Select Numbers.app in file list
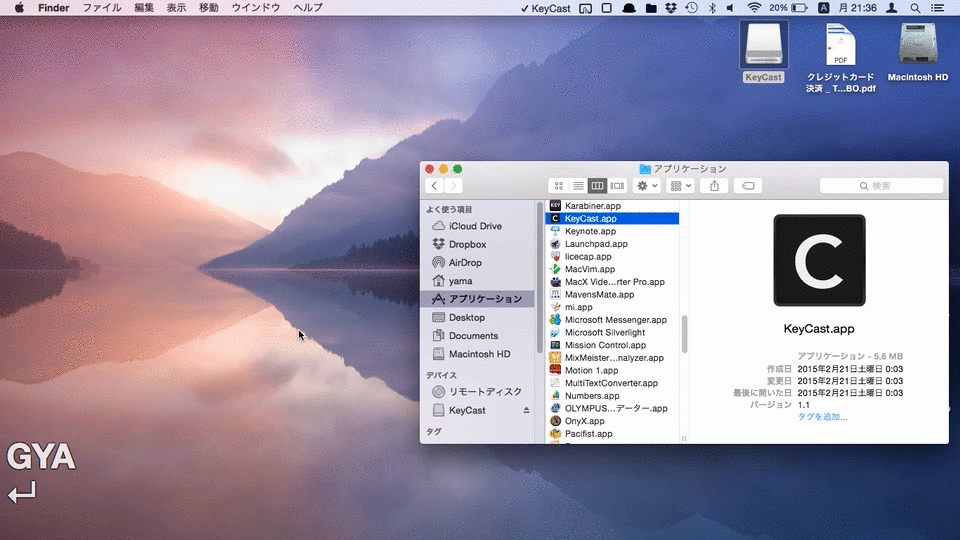960x540 pixels. tap(612, 396)
